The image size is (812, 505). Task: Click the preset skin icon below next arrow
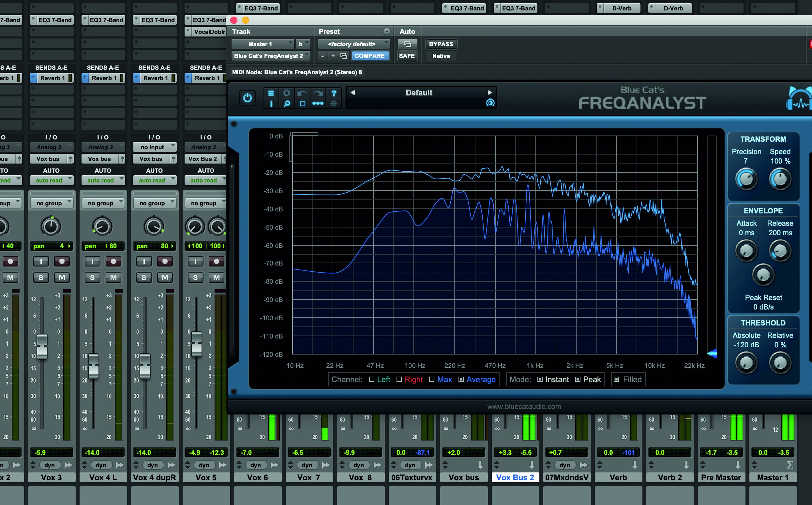pos(490,103)
